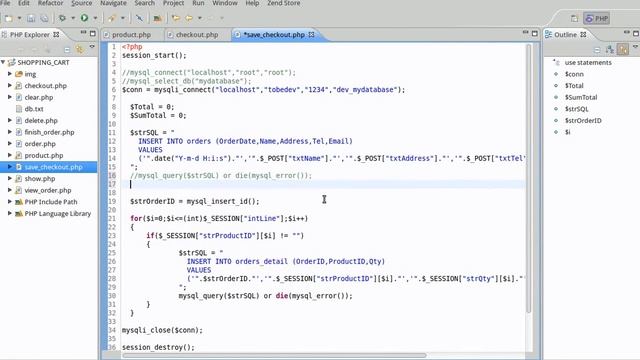Click the External Tools toolbar icon
The width and height of the screenshot is (640, 360).
pyautogui.click(x=112, y=18)
